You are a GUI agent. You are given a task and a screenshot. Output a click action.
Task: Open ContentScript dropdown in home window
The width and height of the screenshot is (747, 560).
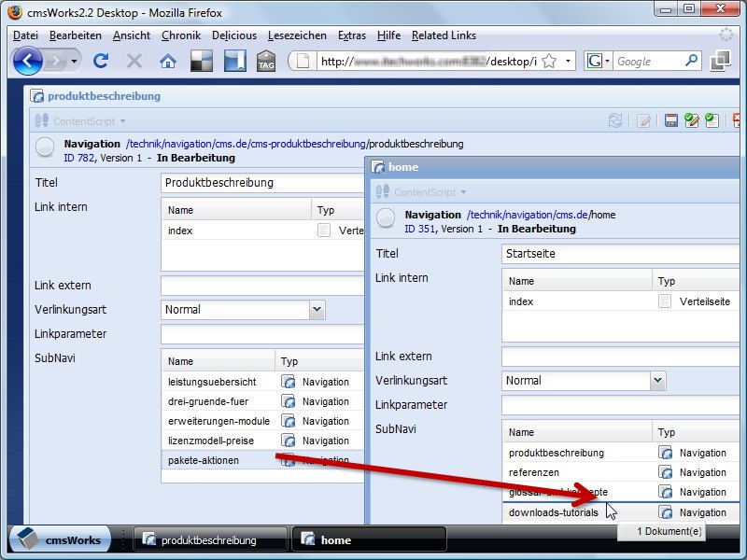tap(421, 192)
